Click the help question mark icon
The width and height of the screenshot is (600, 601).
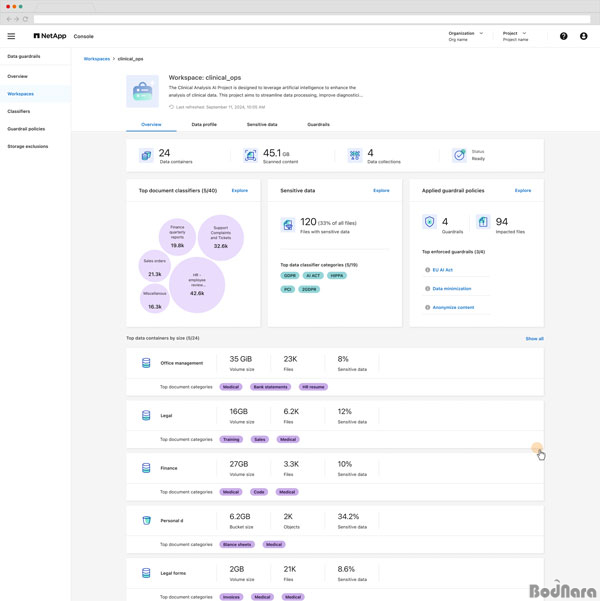tap(563, 36)
